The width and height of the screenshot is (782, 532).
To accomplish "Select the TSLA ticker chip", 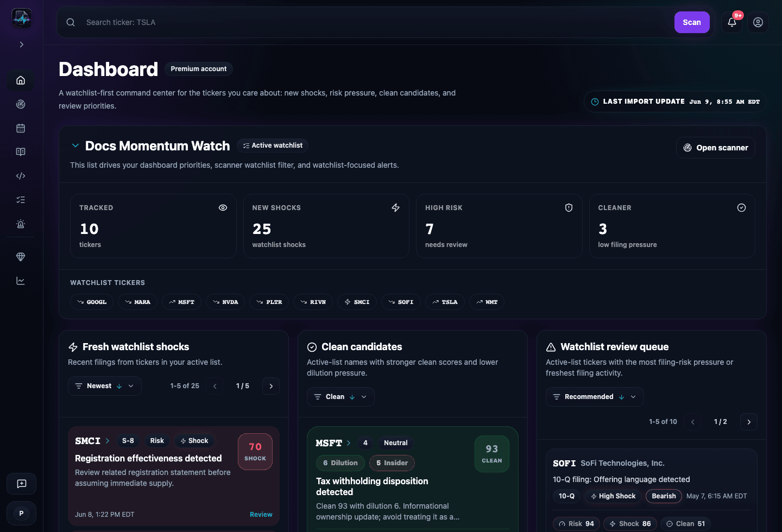I will coord(445,302).
